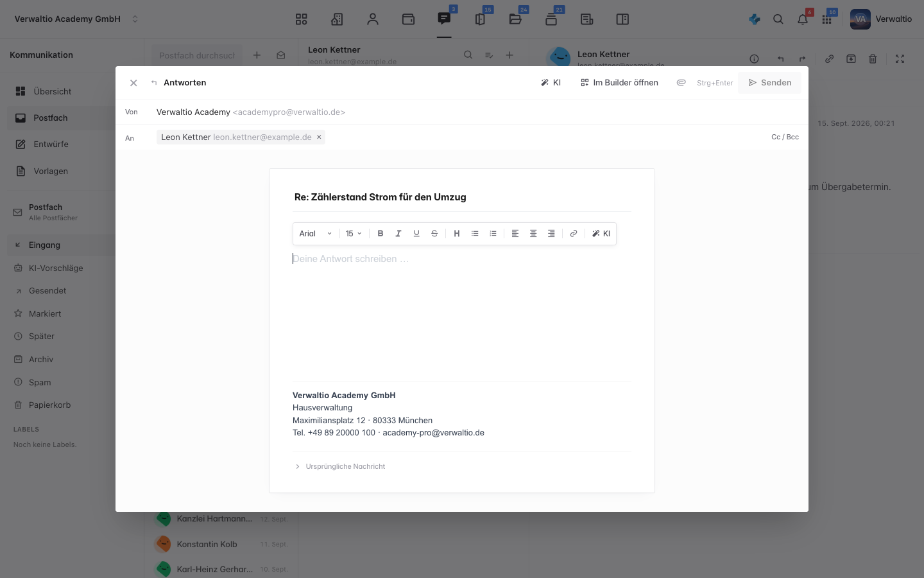Open the notifications bell
Viewport: 924px width, 578px height.
coord(803,19)
